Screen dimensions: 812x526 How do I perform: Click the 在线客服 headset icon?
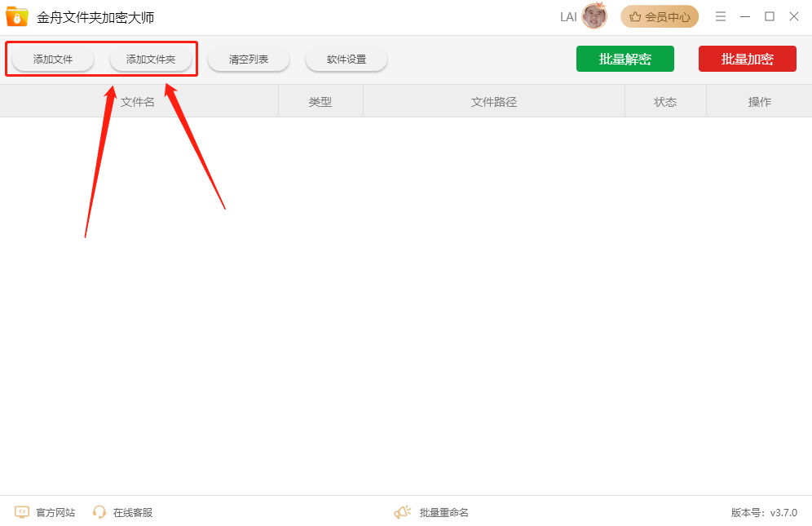(99, 512)
